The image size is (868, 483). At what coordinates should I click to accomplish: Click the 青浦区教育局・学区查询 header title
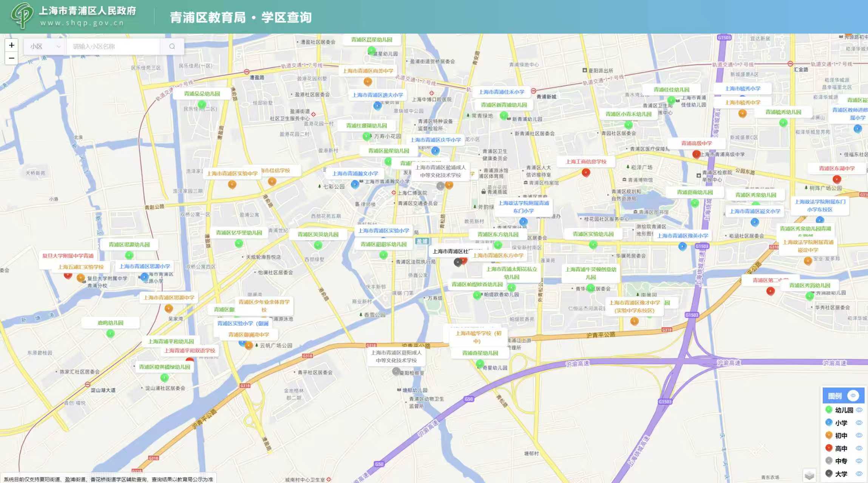[x=241, y=17]
